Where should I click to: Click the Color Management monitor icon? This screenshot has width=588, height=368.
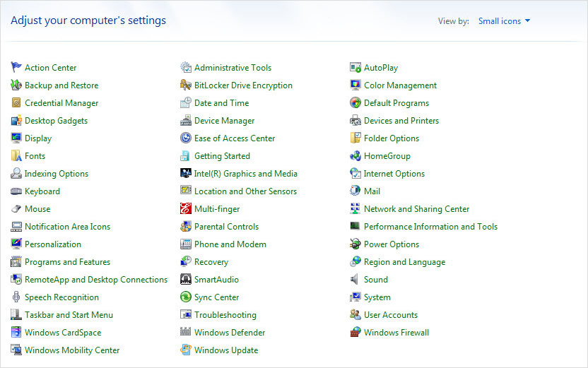[x=355, y=85]
